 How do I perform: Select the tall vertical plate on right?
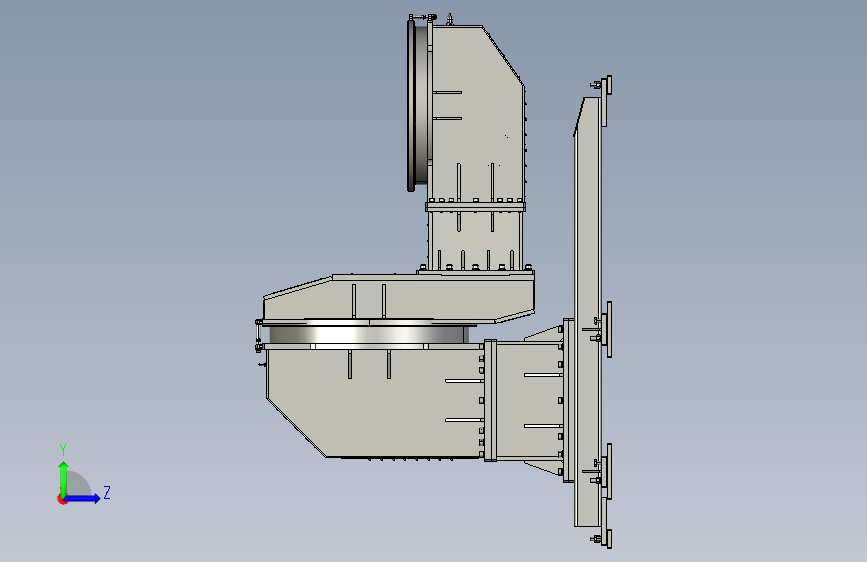click(587, 313)
